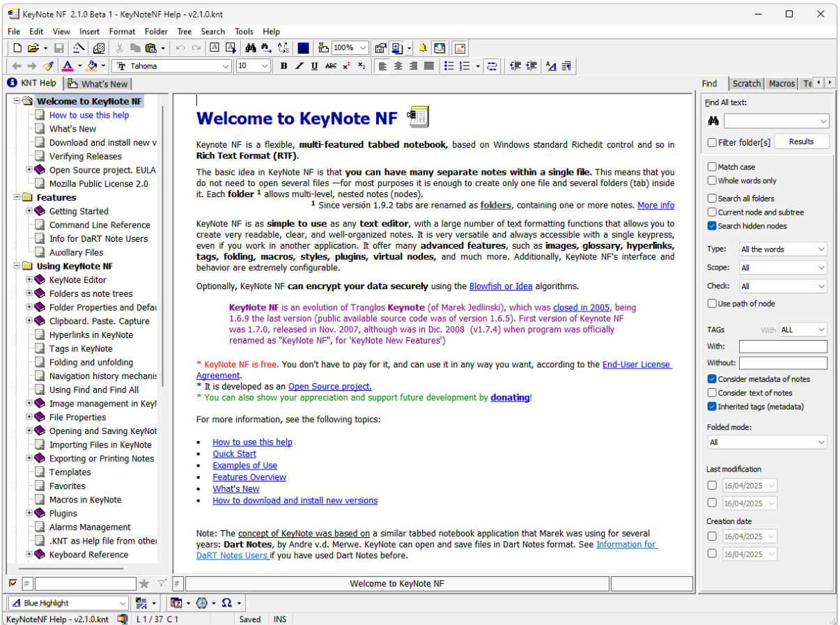The image size is (840, 625).
Task: Insert current date with the calendar icon
Action: 178,602
